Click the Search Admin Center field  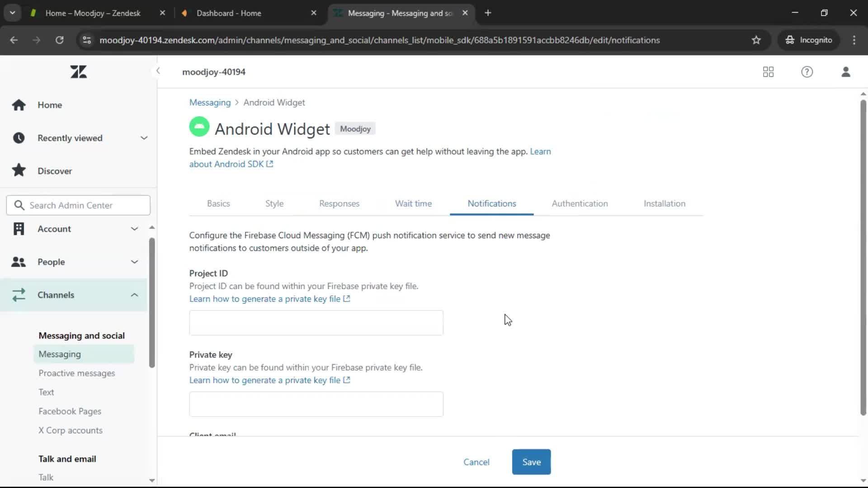78,205
